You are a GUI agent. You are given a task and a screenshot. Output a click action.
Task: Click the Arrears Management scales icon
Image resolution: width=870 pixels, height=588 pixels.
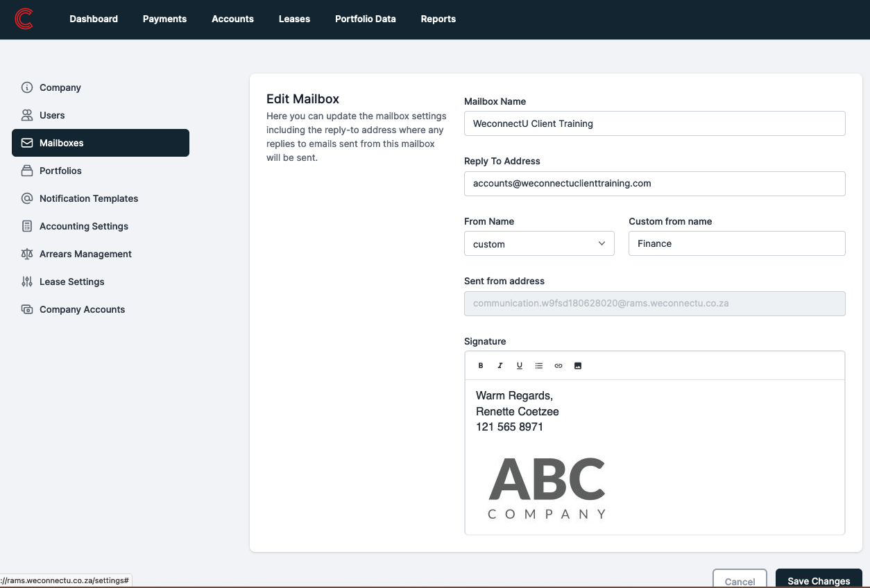[x=27, y=254]
